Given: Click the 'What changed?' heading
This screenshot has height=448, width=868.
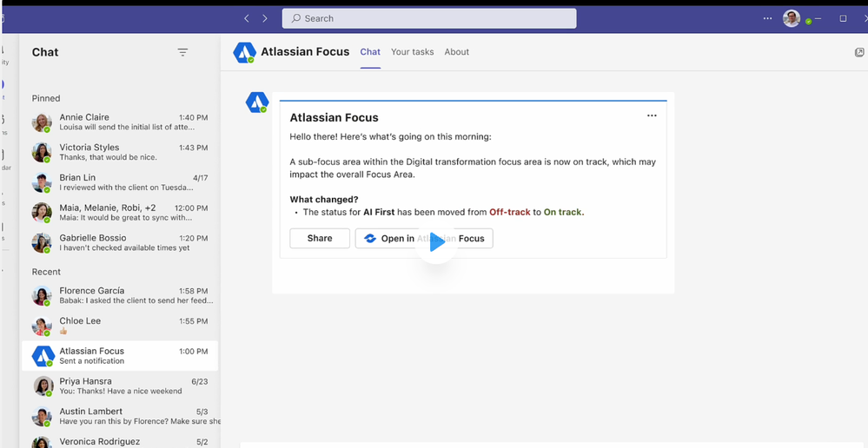Looking at the screenshot, I should 324,200.
